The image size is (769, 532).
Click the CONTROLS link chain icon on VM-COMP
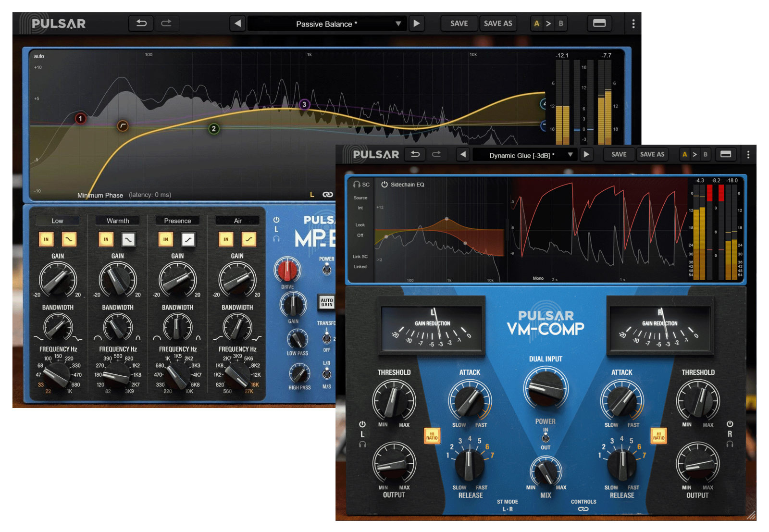tap(583, 508)
